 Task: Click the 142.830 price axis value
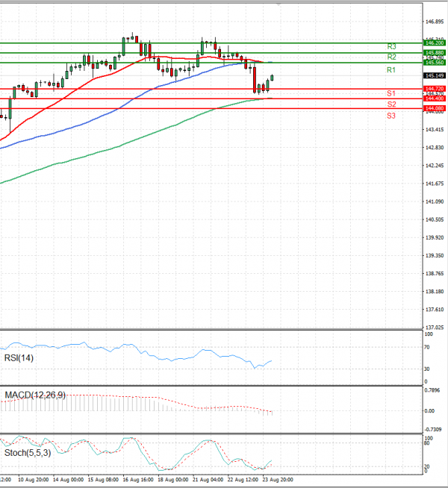pyautogui.click(x=435, y=148)
